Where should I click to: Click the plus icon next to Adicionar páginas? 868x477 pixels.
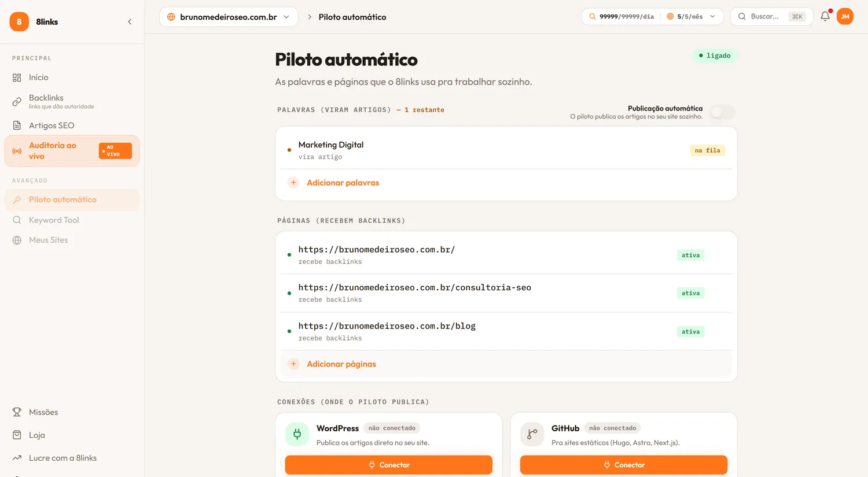coord(293,364)
